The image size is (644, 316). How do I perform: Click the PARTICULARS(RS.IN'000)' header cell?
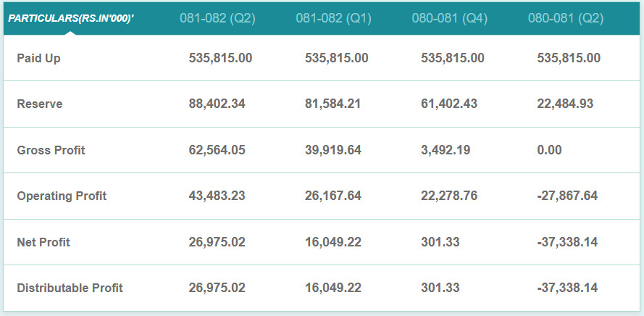(x=71, y=18)
